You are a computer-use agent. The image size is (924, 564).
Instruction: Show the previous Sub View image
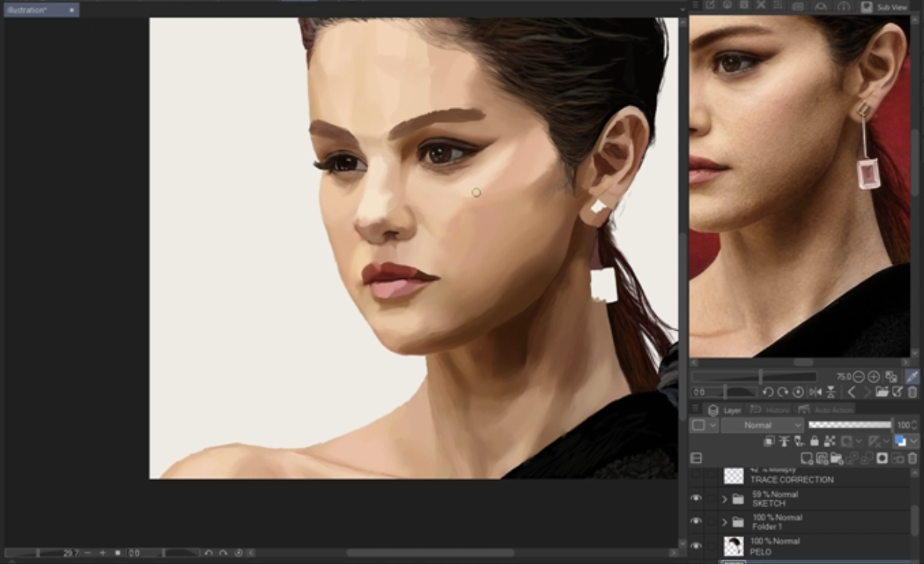(851, 392)
